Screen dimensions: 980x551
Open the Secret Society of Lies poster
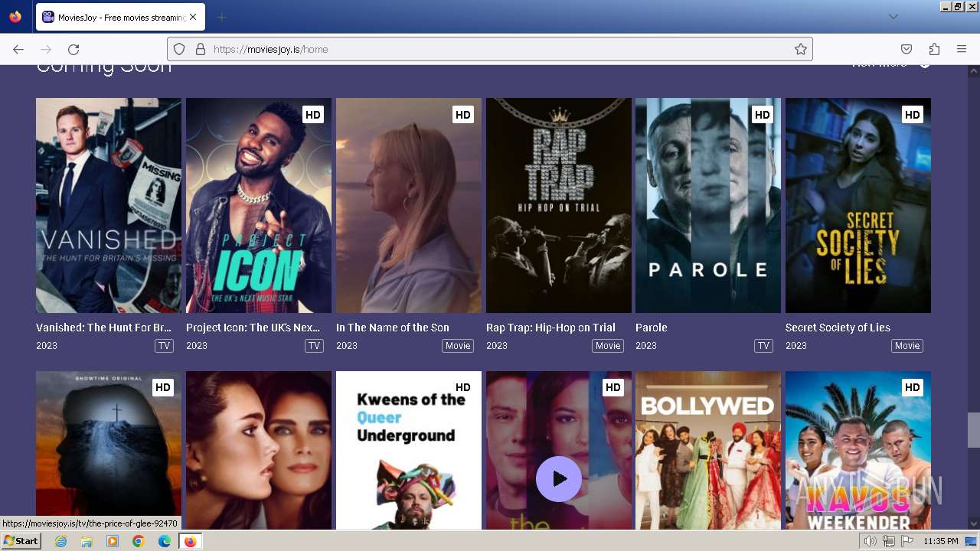click(x=858, y=205)
